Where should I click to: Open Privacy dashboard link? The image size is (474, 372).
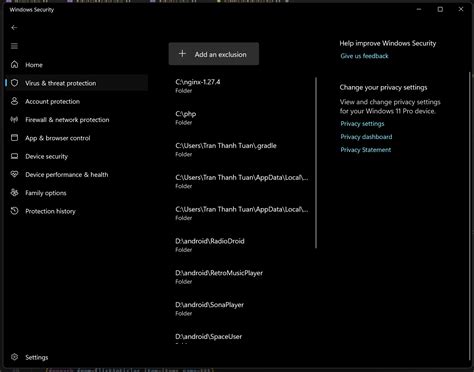pos(366,137)
